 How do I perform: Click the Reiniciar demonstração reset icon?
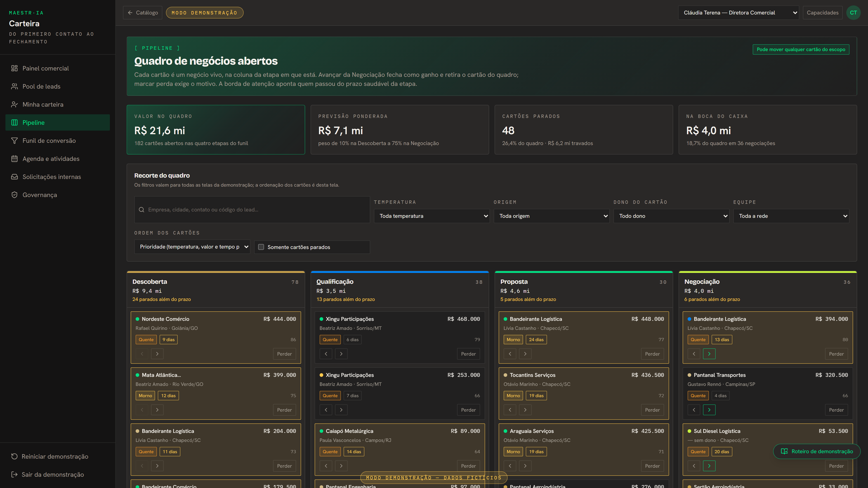pos(14,456)
